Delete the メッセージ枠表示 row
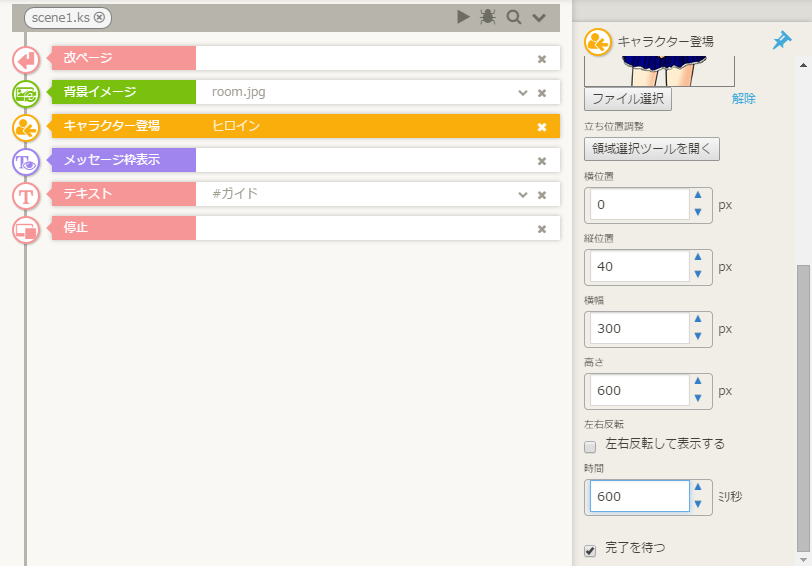Image resolution: width=812 pixels, height=566 pixels. click(542, 161)
